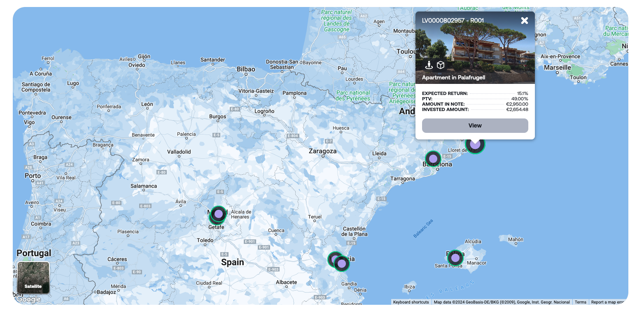Click the Map data copyright text

point(502,302)
